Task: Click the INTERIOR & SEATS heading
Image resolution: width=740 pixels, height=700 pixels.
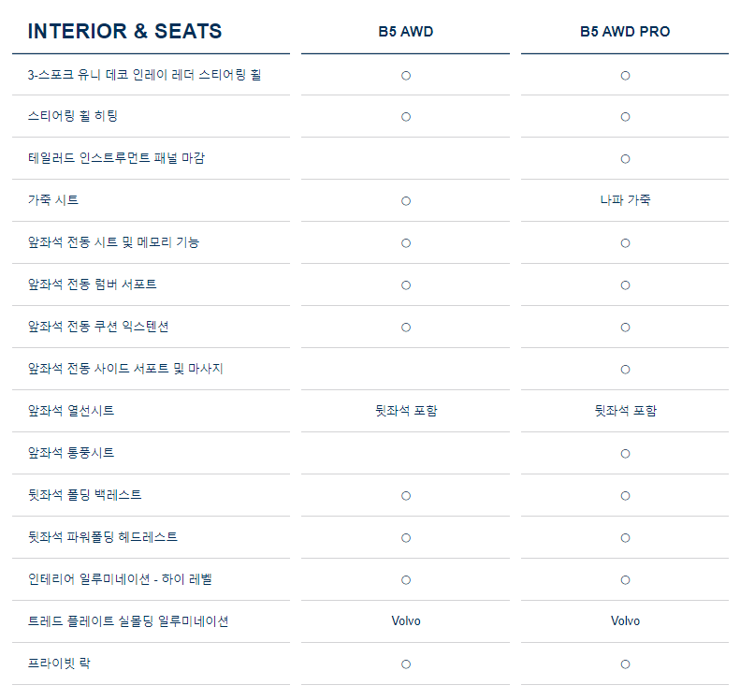Action: [x=124, y=31]
